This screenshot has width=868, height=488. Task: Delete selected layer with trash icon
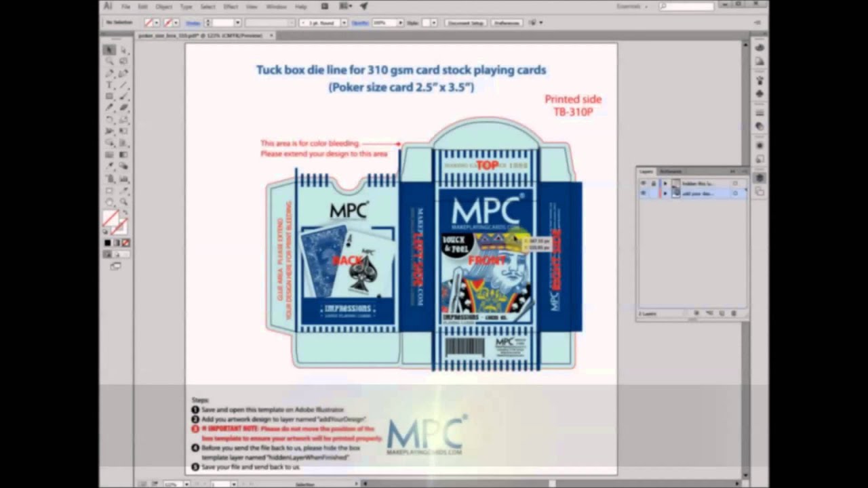pyautogui.click(x=734, y=313)
